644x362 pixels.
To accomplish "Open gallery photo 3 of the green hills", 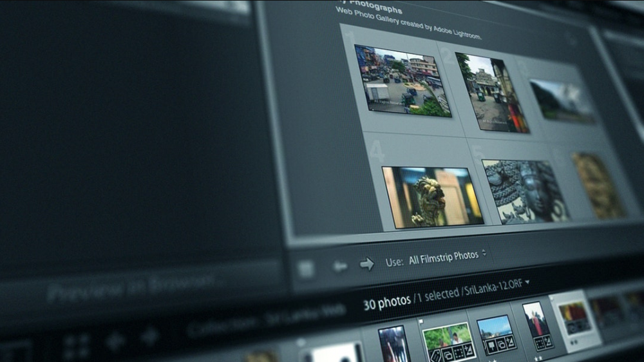I will 562,100.
